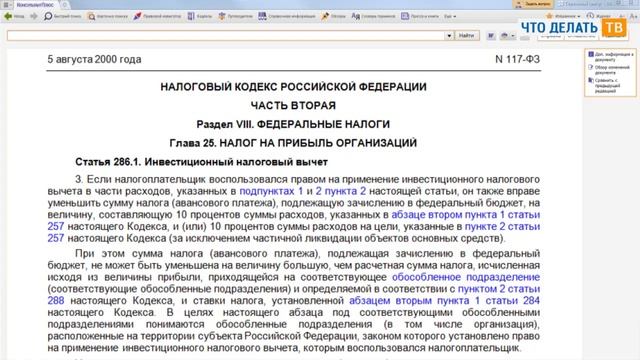Open the Журнал history
The height and width of the screenshot is (360, 640).
599,16
